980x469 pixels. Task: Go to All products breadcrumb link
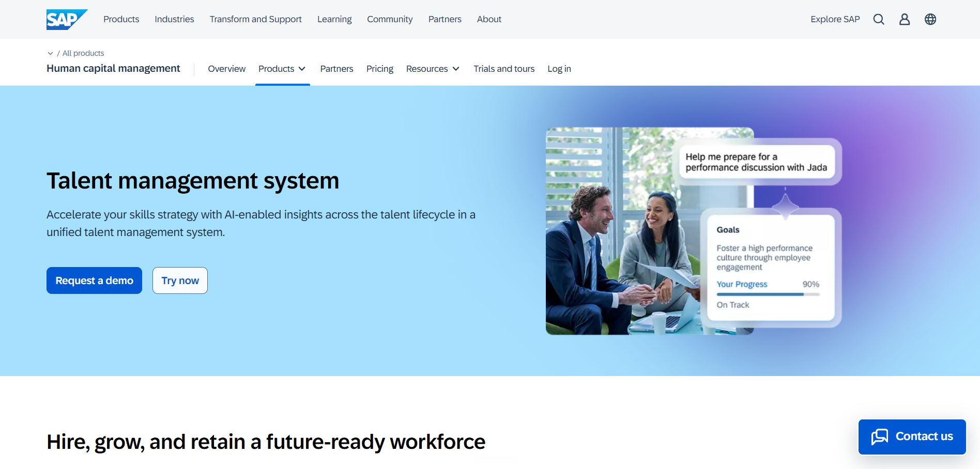coord(83,53)
